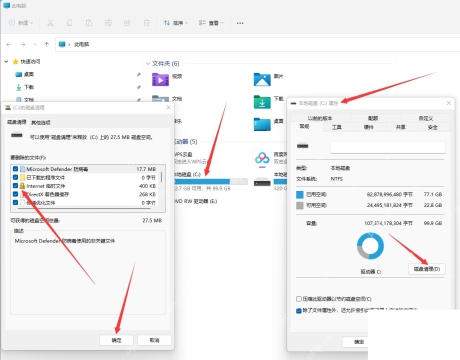Uncheck the Microsoft Defender Antivirus checkbox
The image size is (460, 360).
point(15,169)
